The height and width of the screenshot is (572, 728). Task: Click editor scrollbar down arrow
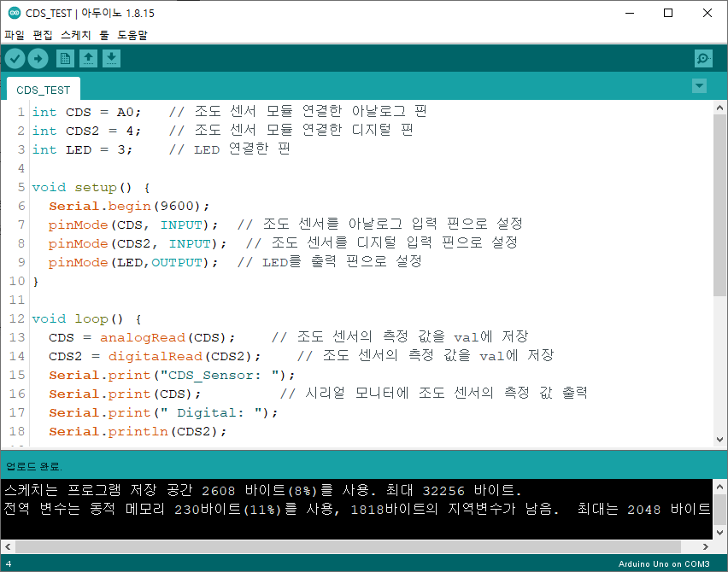(719, 440)
